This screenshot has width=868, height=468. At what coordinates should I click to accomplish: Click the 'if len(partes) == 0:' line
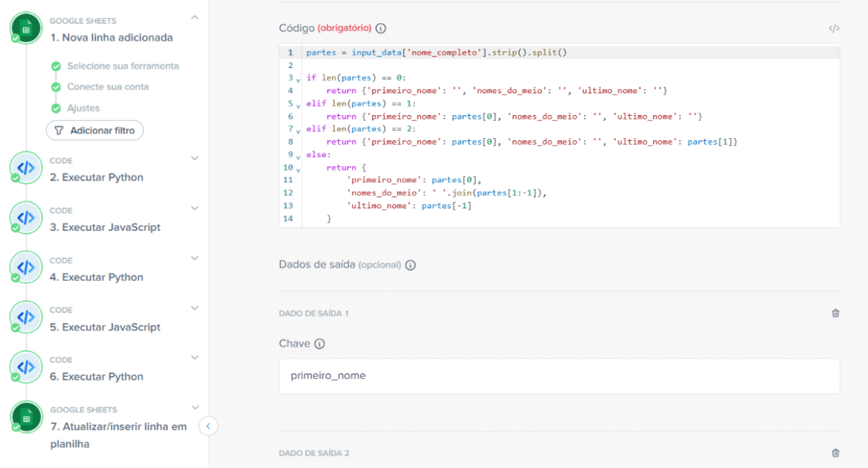tap(356, 77)
